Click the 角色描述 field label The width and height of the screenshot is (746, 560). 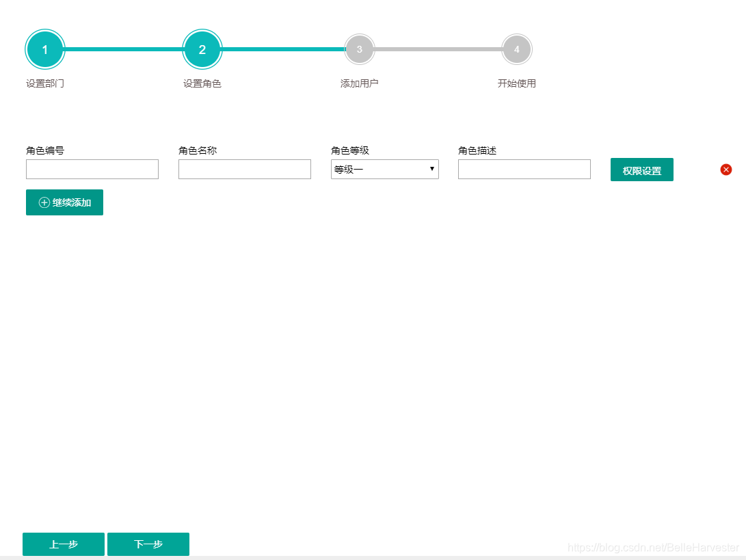click(477, 150)
